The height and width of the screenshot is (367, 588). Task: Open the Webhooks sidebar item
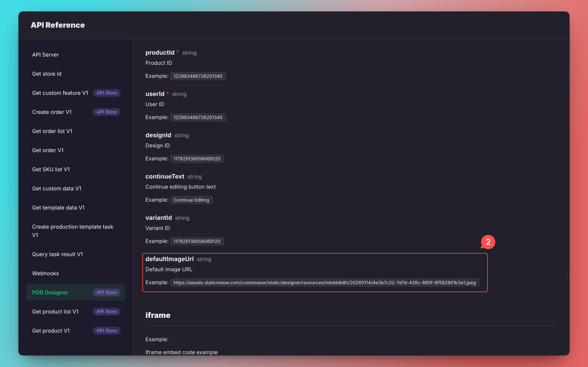coord(46,273)
